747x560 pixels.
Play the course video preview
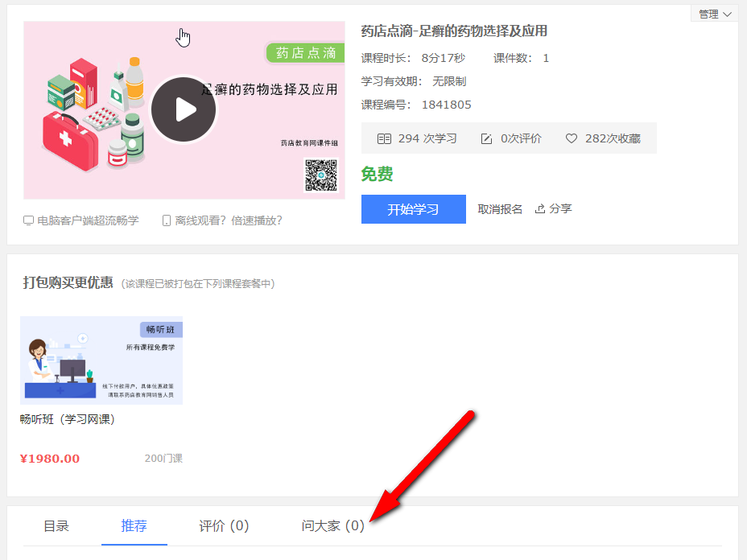pos(184,110)
